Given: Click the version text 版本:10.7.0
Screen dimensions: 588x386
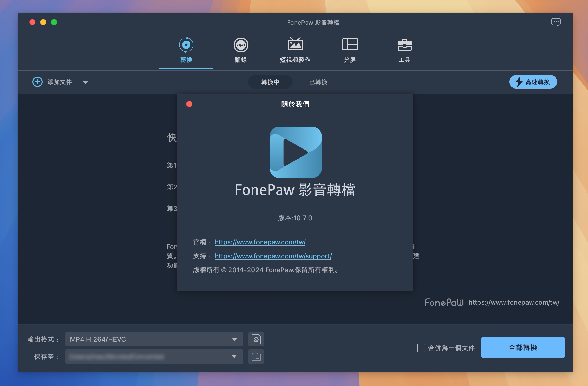Looking at the screenshot, I should click(x=295, y=218).
